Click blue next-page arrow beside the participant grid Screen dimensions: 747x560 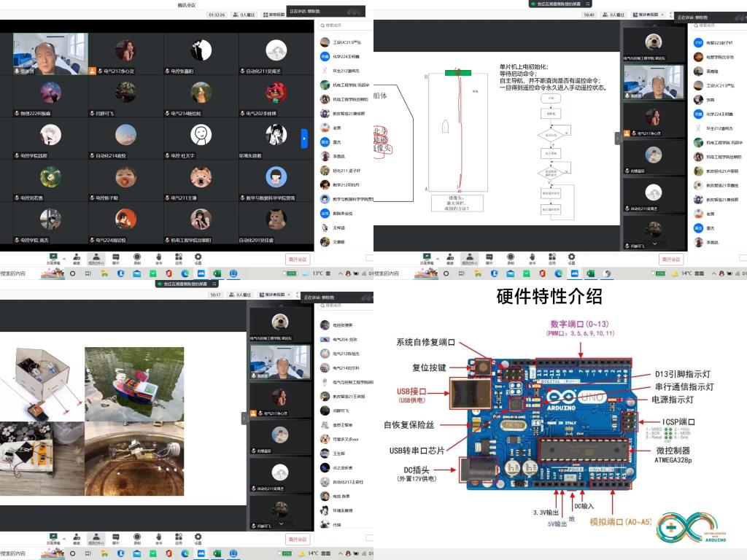(x=304, y=137)
